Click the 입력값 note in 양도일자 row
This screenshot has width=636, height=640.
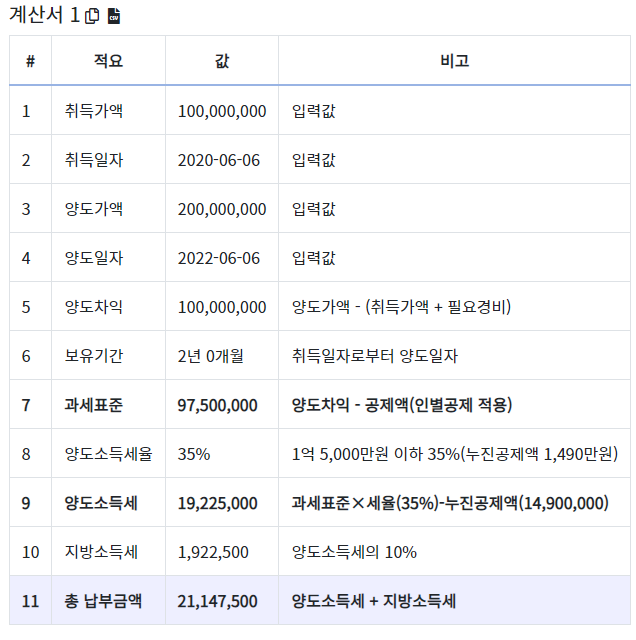coord(314,258)
